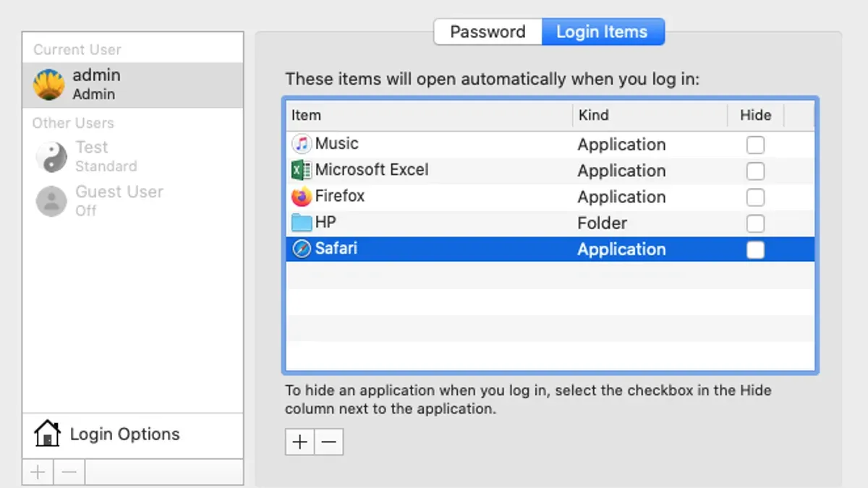868x488 pixels.
Task: Click the Folder kind cell for HP
Action: (x=602, y=223)
